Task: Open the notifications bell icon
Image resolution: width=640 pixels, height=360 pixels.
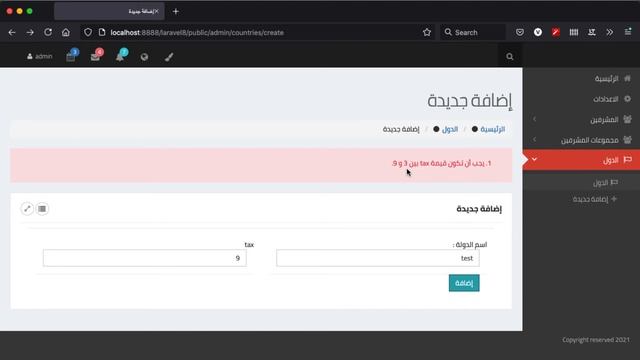Action: (121, 56)
